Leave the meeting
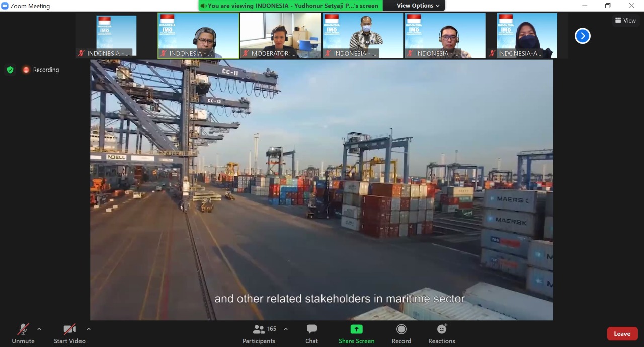 point(622,333)
